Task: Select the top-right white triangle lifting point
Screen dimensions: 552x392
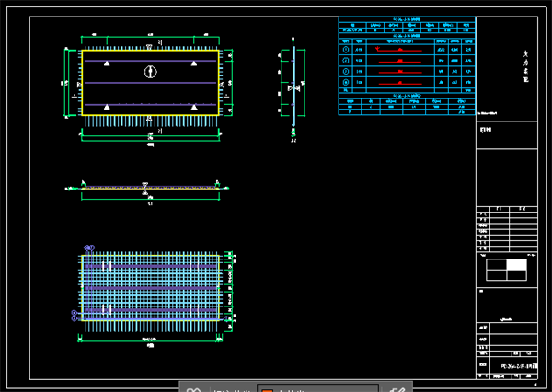Action: pos(194,63)
